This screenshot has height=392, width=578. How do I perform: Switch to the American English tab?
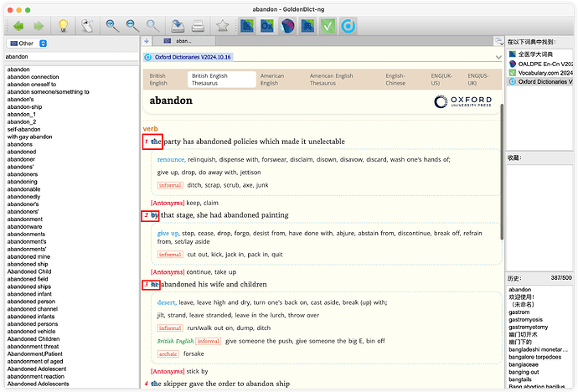click(272, 80)
